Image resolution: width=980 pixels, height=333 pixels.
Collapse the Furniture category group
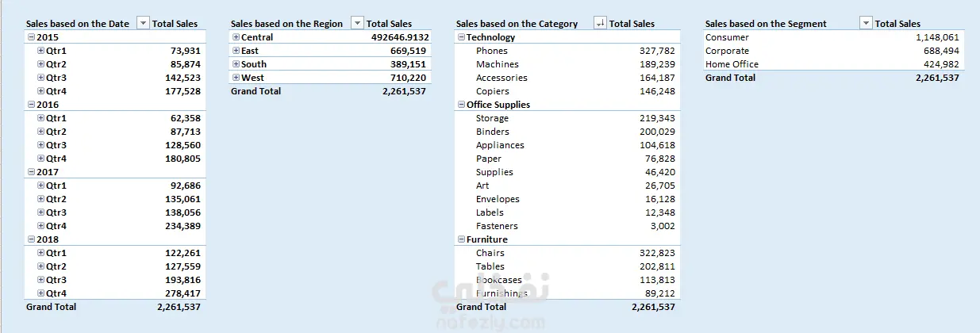point(461,239)
